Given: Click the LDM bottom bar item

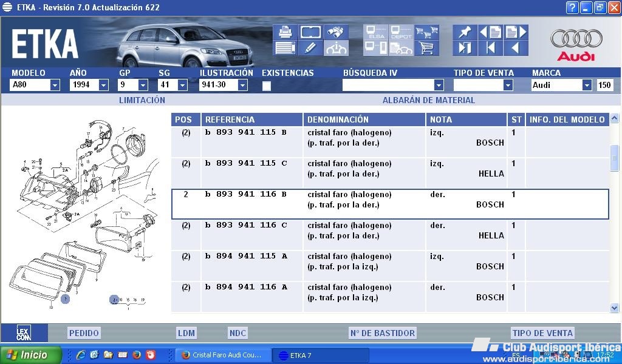Looking at the screenshot, I should [186, 333].
